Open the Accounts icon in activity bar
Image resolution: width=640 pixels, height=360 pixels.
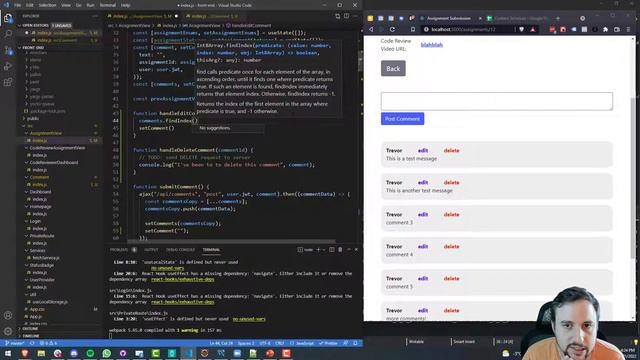click(8, 315)
